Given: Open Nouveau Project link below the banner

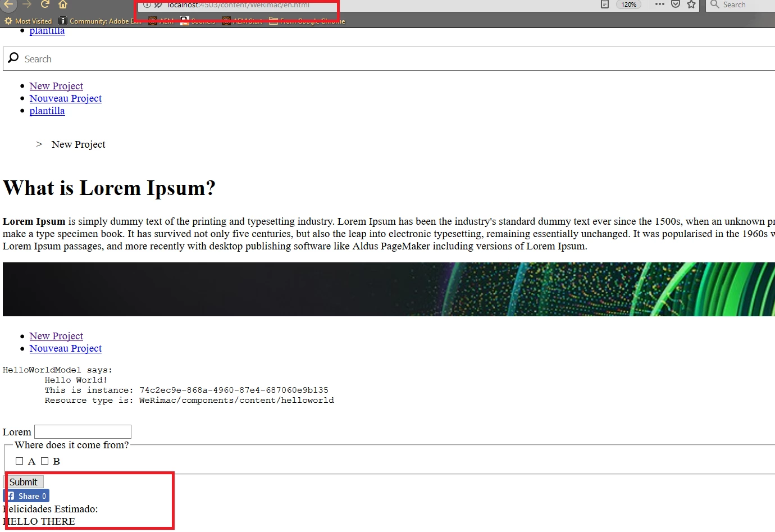Looking at the screenshot, I should click(x=66, y=348).
